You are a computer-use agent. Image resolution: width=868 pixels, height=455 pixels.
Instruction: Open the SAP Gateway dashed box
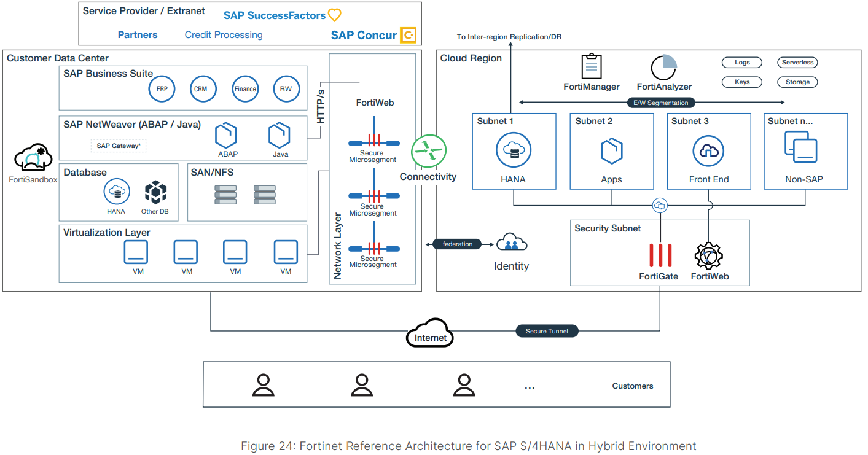(118, 145)
